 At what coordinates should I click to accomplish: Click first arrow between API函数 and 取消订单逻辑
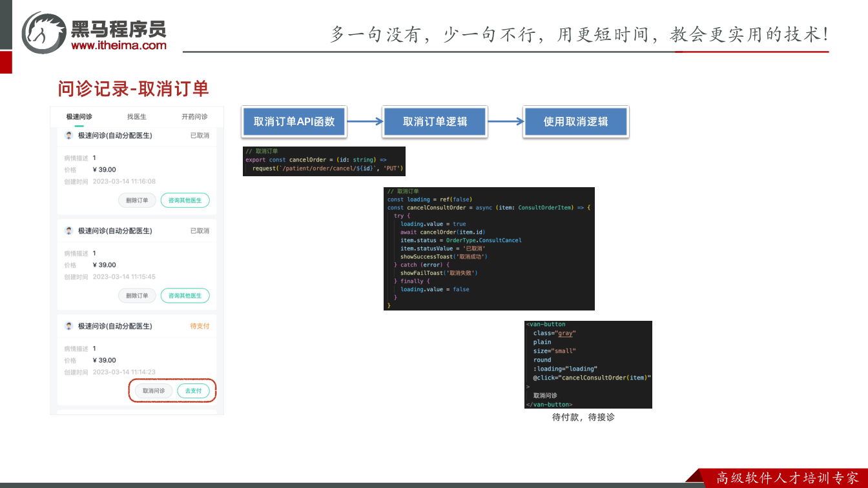pyautogui.click(x=365, y=121)
